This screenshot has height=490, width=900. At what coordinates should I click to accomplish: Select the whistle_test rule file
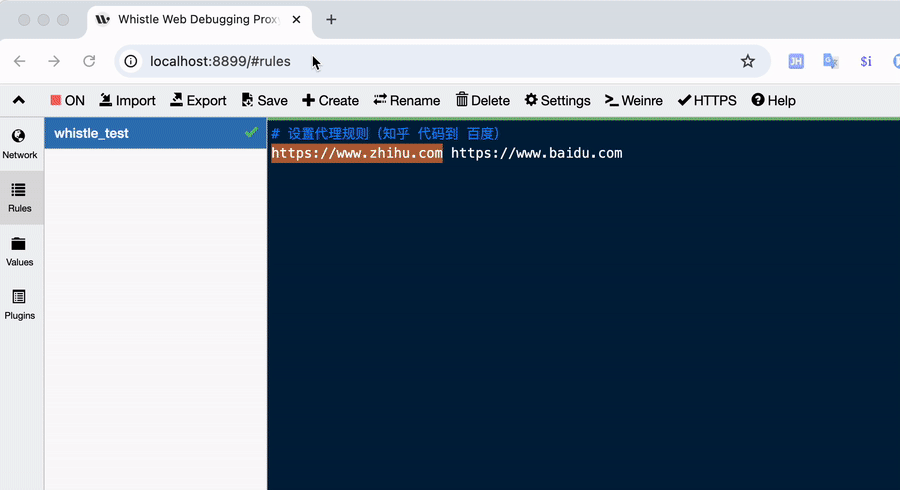tap(156, 133)
